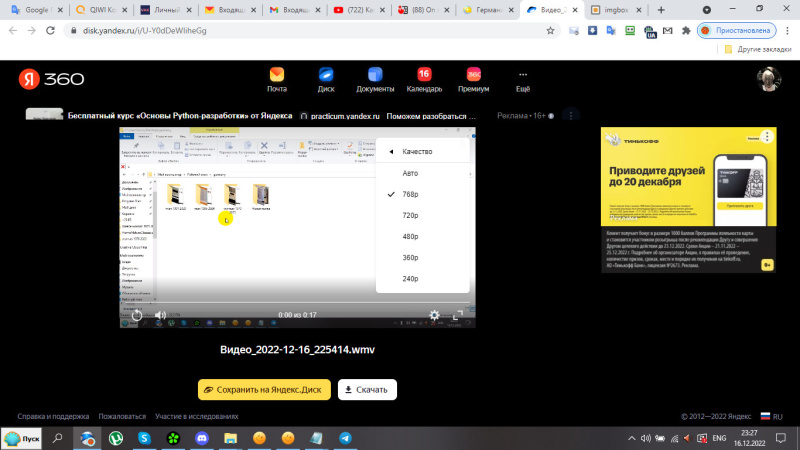Image resolution: width=800 pixels, height=450 pixels.
Task: Open the user profile avatar
Action: click(x=768, y=79)
